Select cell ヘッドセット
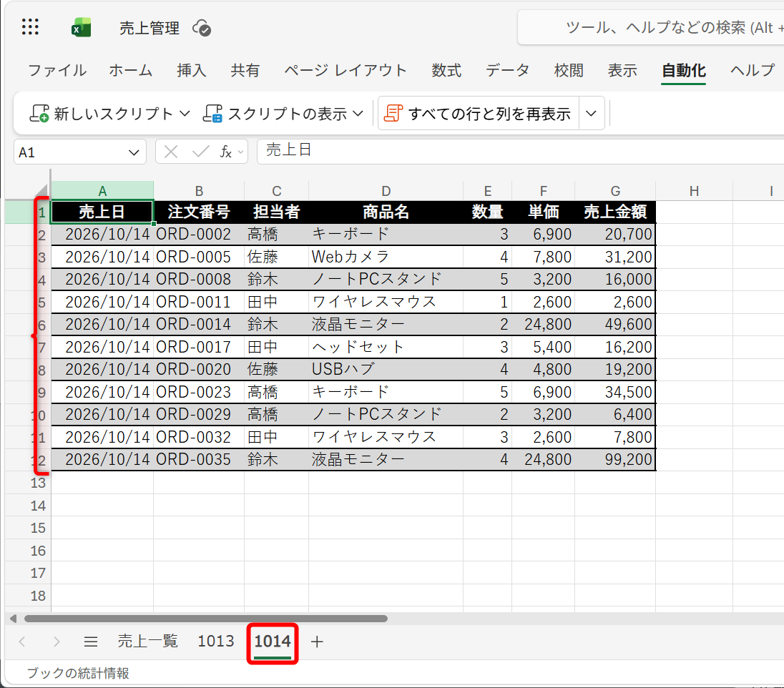The width and height of the screenshot is (784, 688). [386, 347]
